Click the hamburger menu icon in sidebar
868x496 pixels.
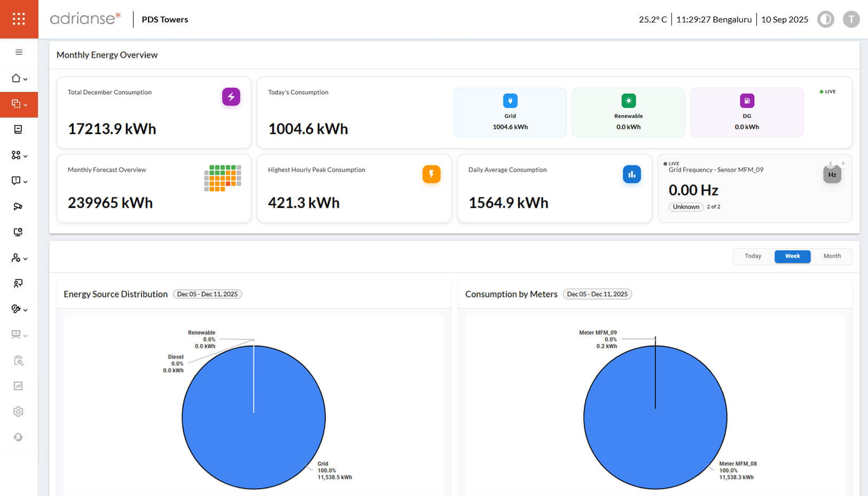click(19, 52)
